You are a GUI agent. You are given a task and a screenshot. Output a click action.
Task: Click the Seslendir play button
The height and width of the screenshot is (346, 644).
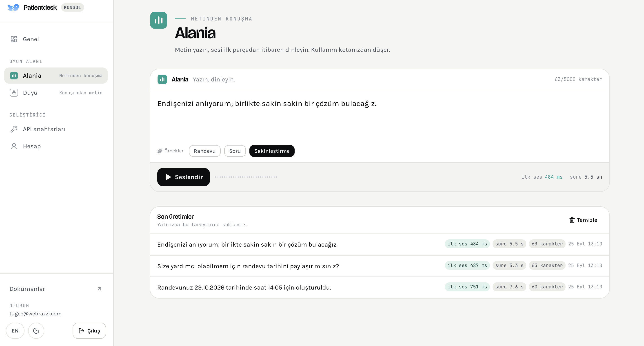tap(183, 177)
